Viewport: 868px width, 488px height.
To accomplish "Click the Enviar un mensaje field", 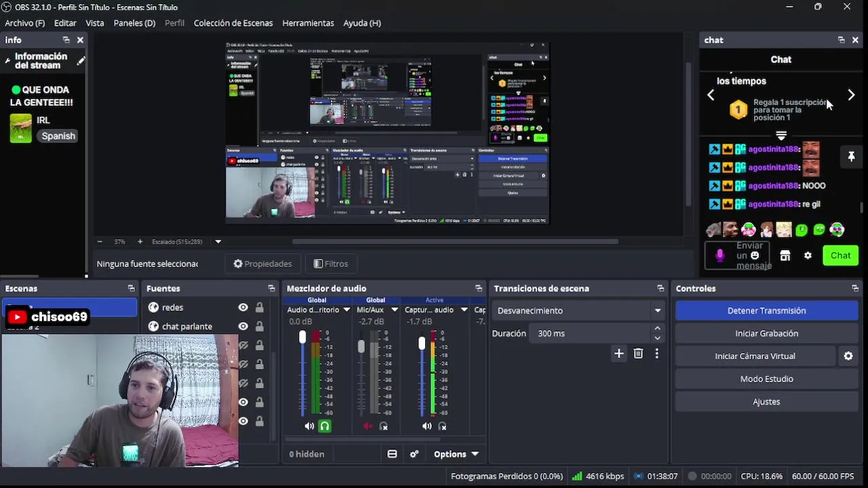I will tap(737, 256).
